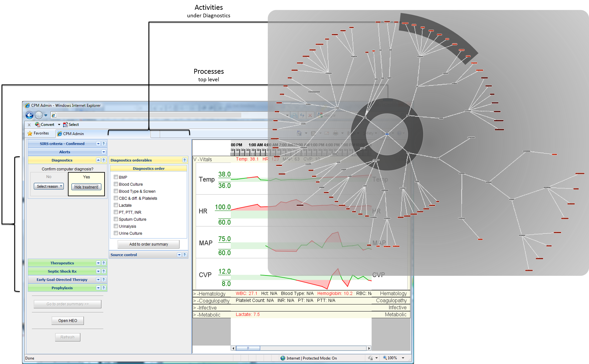The height and width of the screenshot is (364, 589).
Task: Expand the Alerts panel arrow
Action: click(x=104, y=152)
